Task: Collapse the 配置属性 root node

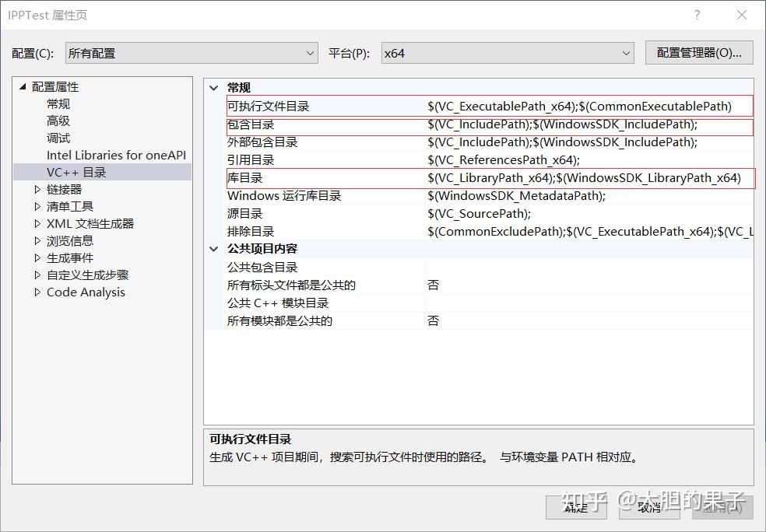Action: pyautogui.click(x=23, y=86)
